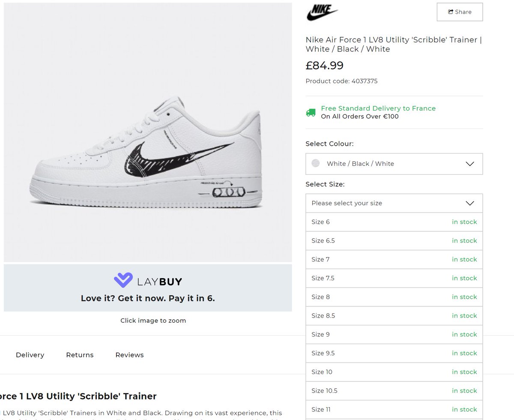Choose Size 7.5 from the list
This screenshot has height=420, width=514.
[394, 278]
